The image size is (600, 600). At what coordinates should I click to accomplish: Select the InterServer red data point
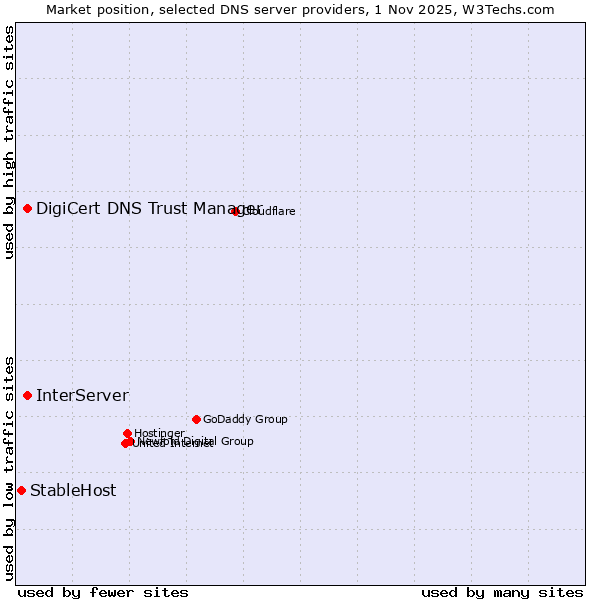point(28,395)
